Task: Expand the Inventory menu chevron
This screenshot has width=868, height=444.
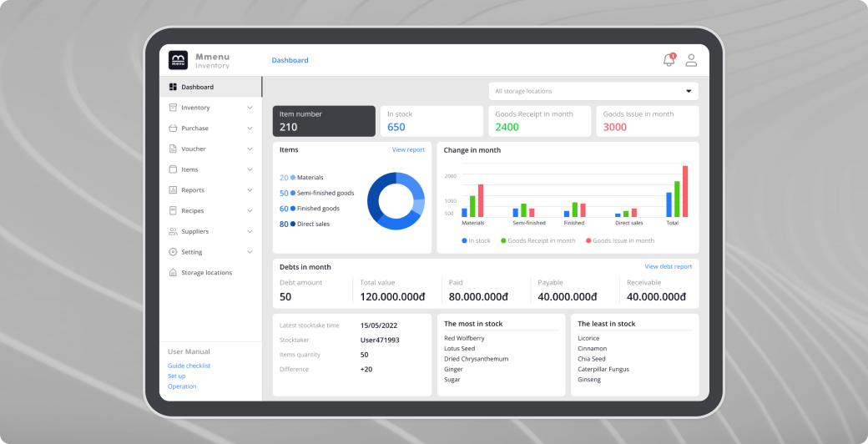Action: coord(250,108)
